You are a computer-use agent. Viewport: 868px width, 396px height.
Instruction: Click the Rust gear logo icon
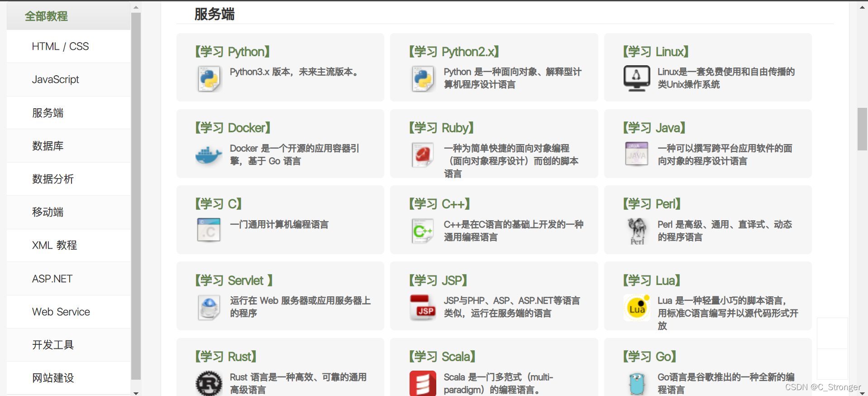click(x=209, y=383)
